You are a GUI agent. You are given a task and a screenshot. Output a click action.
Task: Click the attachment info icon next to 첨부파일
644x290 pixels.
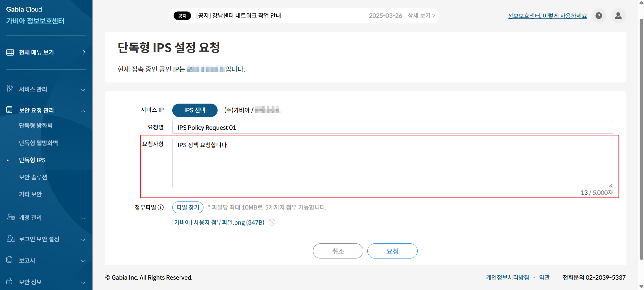[x=161, y=208]
